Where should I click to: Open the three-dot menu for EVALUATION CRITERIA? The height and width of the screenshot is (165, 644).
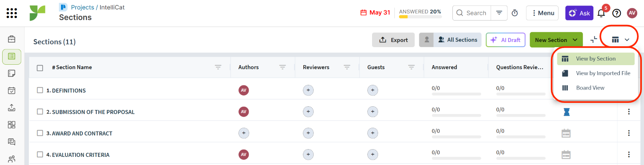tap(629, 154)
